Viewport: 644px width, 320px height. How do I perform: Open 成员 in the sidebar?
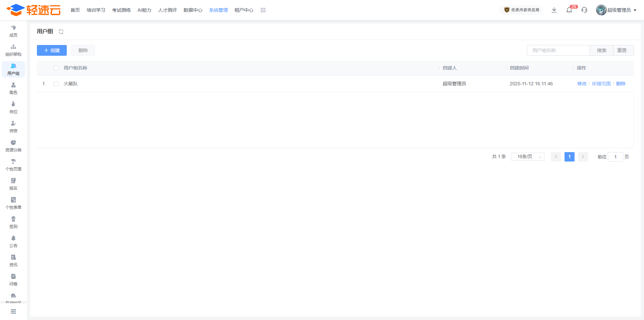tap(13, 31)
